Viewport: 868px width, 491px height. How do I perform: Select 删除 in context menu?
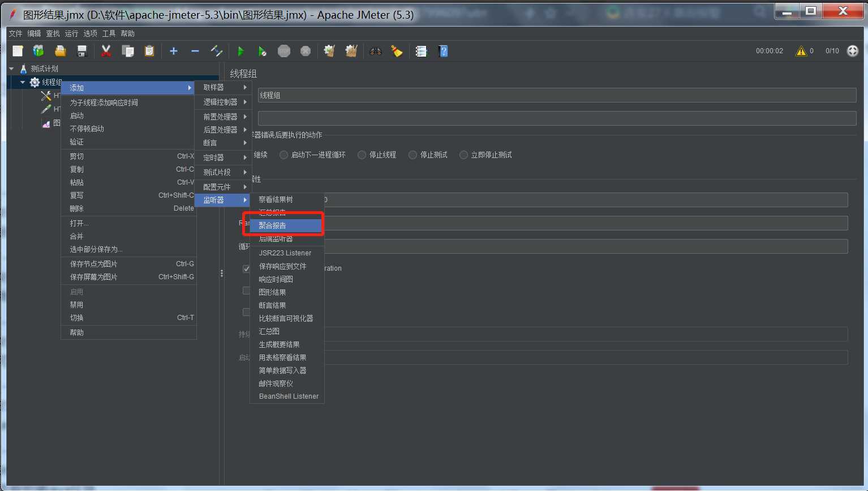(128, 208)
